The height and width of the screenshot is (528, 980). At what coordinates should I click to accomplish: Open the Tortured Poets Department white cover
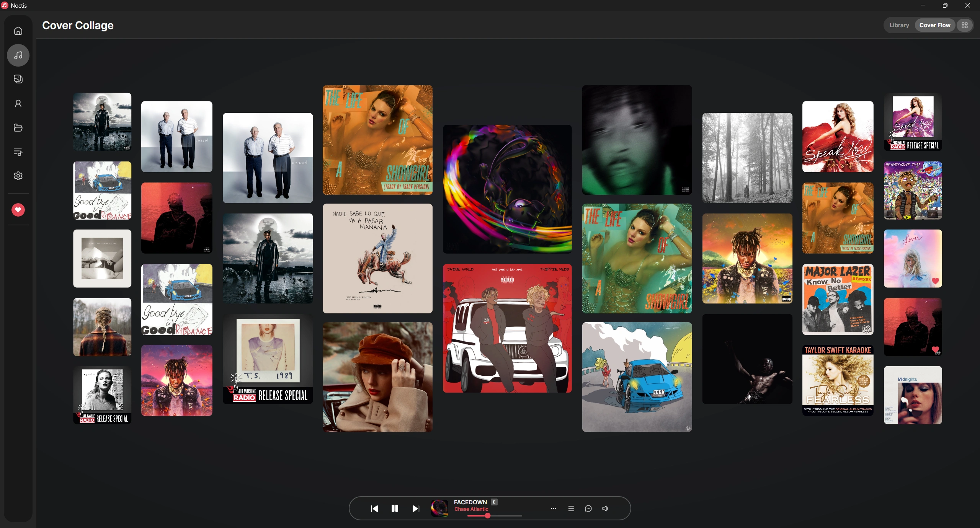click(102, 259)
